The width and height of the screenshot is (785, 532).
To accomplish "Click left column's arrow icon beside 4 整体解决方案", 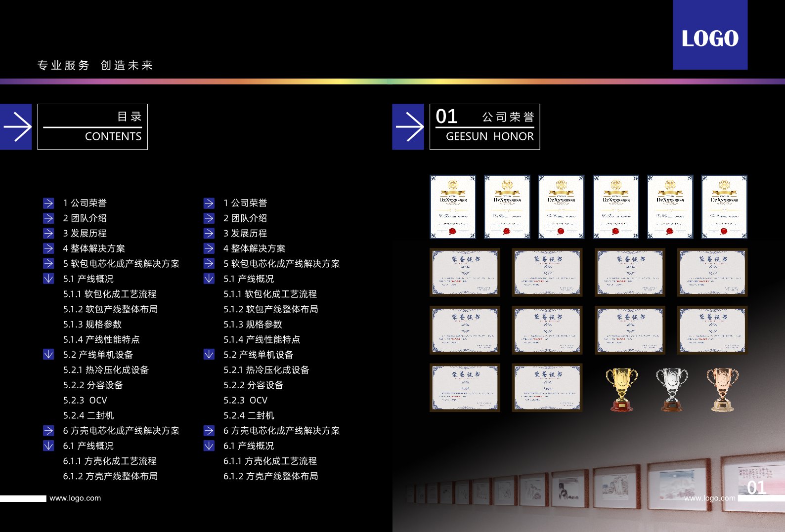I will 48,248.
